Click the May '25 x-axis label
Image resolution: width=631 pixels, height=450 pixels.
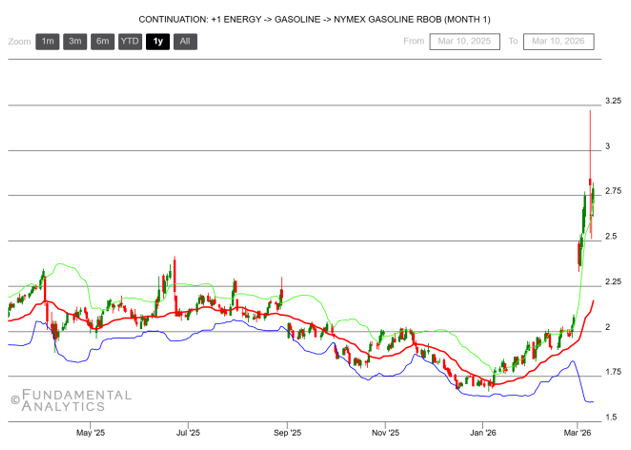click(x=91, y=433)
